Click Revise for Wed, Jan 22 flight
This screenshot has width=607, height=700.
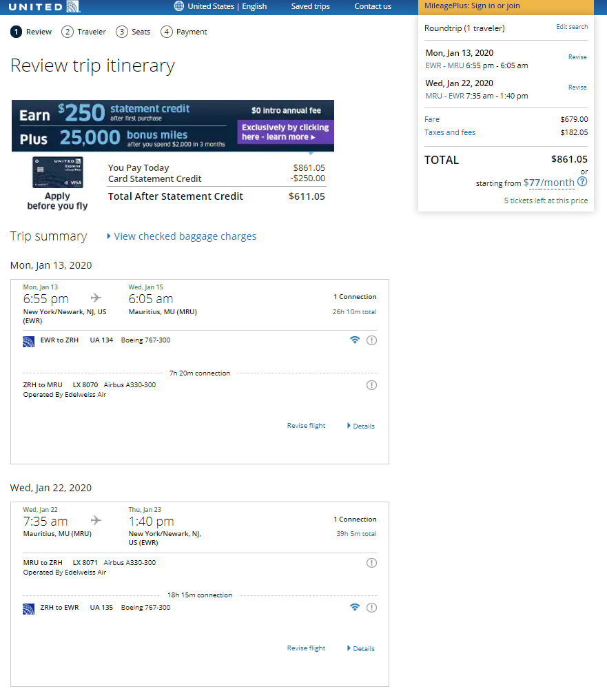[577, 87]
